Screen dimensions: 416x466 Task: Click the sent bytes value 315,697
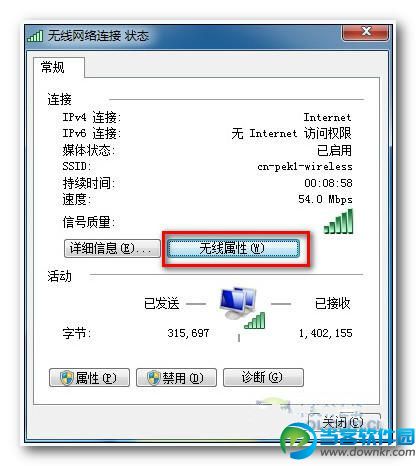click(x=188, y=333)
